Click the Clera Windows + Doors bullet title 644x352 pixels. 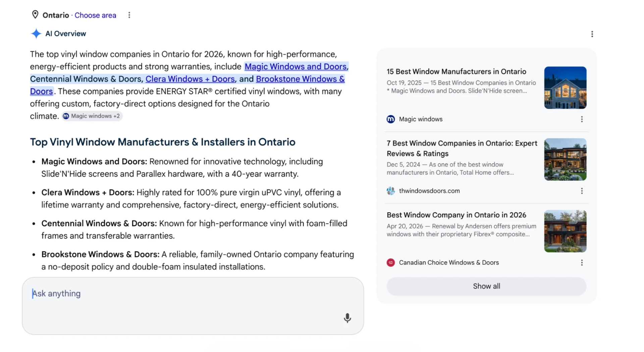coord(88,192)
